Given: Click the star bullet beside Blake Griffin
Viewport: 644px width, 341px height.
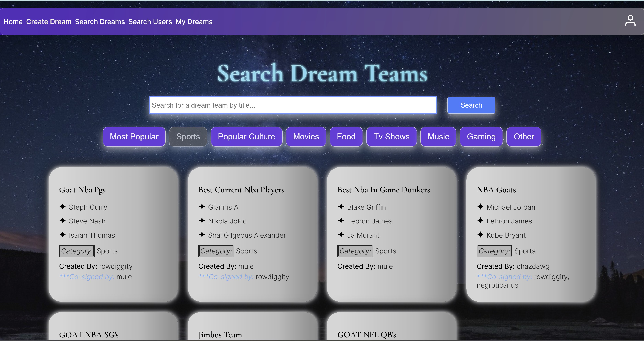Looking at the screenshot, I should tap(341, 207).
